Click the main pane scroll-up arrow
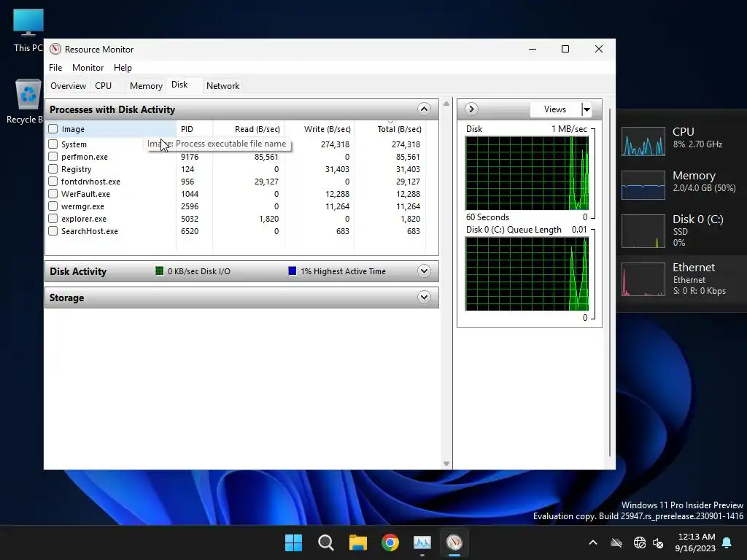The height and width of the screenshot is (560, 747). (x=446, y=104)
